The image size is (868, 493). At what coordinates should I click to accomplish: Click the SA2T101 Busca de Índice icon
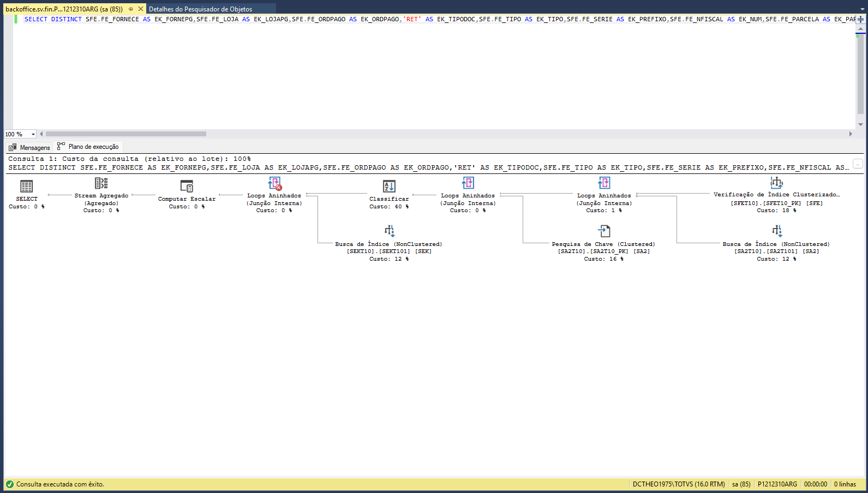[776, 231]
